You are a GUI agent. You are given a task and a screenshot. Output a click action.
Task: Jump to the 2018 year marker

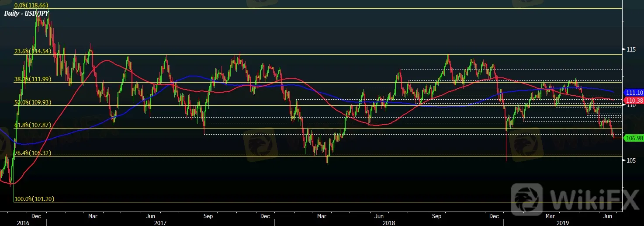(388, 223)
